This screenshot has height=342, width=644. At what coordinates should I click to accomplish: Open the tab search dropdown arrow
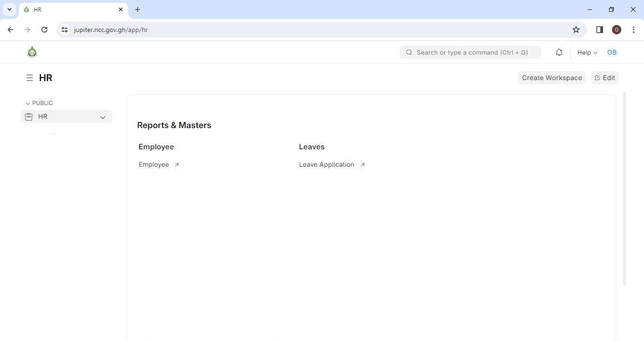click(9, 9)
